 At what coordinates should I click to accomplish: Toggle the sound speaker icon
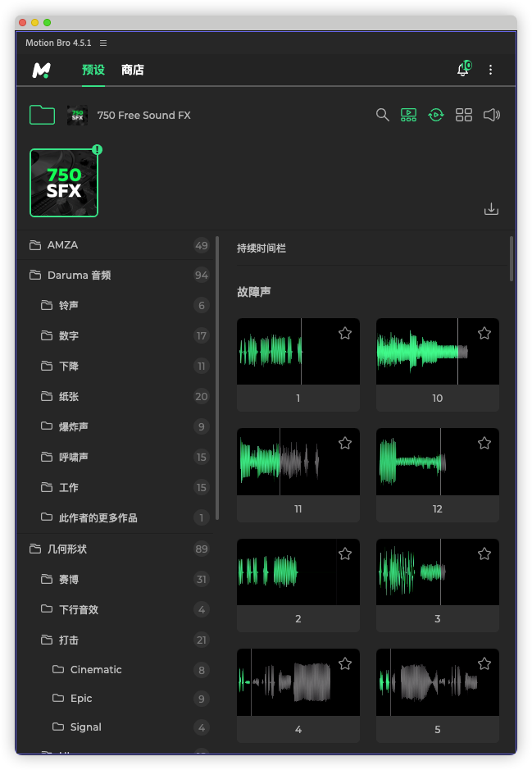[491, 115]
